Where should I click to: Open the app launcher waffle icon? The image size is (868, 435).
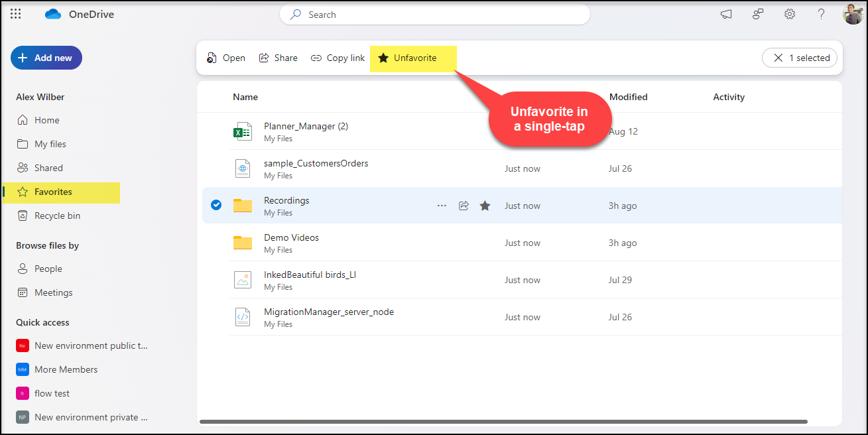point(16,14)
